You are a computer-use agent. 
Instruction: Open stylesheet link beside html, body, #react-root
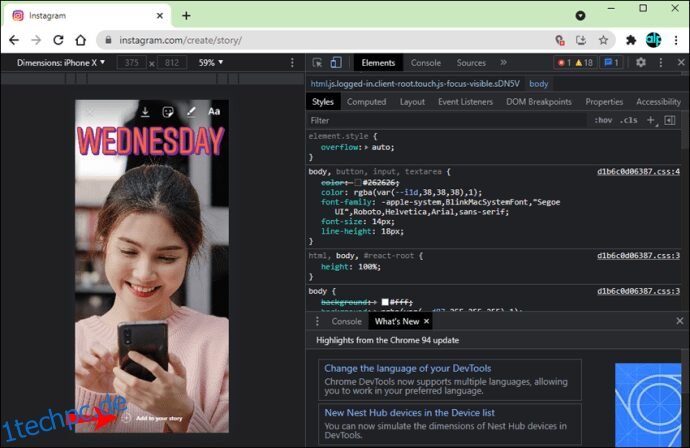638,256
